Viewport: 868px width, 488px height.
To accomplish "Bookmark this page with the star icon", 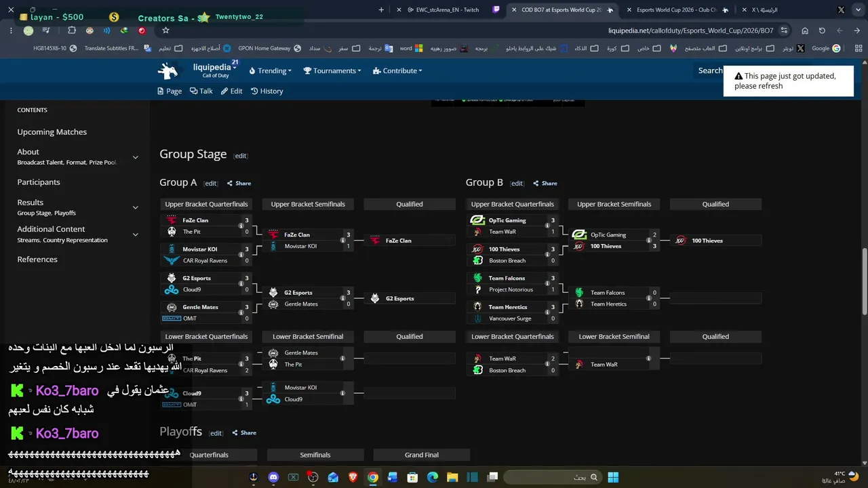I will [x=165, y=30].
